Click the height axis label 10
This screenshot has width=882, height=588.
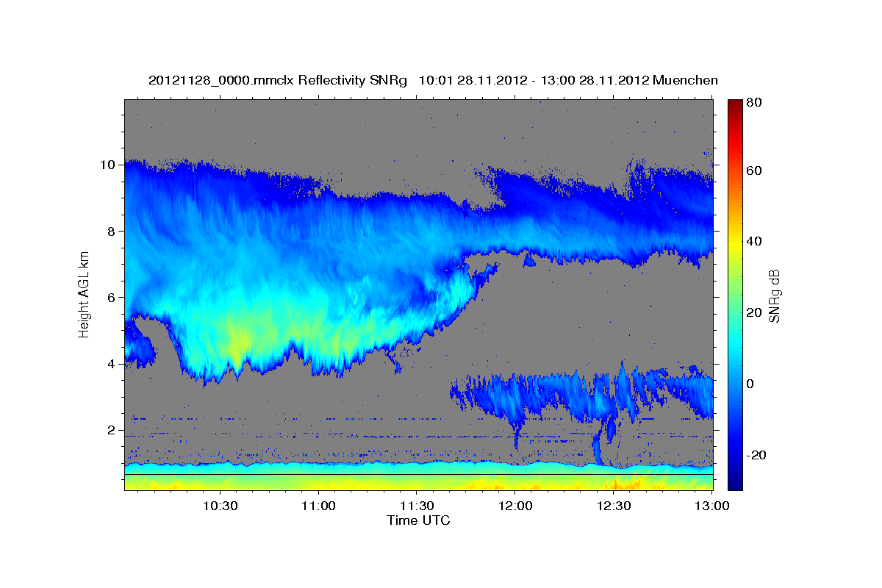pyautogui.click(x=109, y=165)
